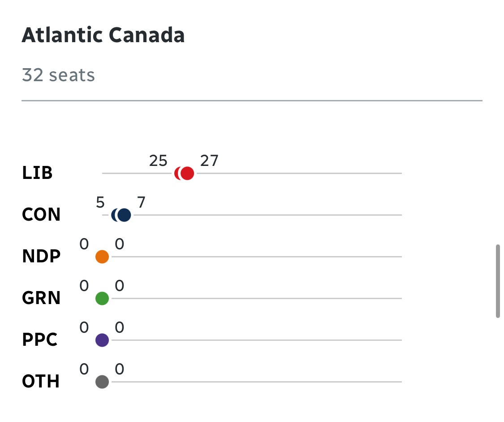504x422 pixels.
Task: Click the grey OTH dot
Action: pyautogui.click(x=102, y=382)
